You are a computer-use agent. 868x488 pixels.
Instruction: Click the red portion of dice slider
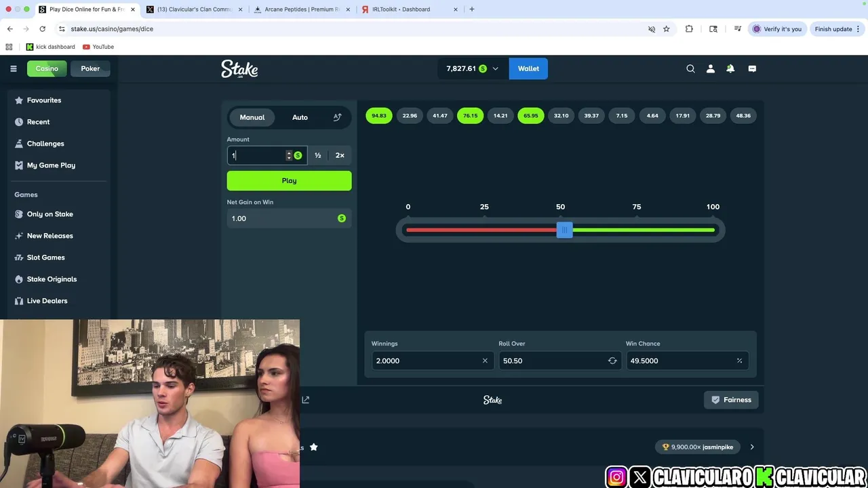coord(481,230)
